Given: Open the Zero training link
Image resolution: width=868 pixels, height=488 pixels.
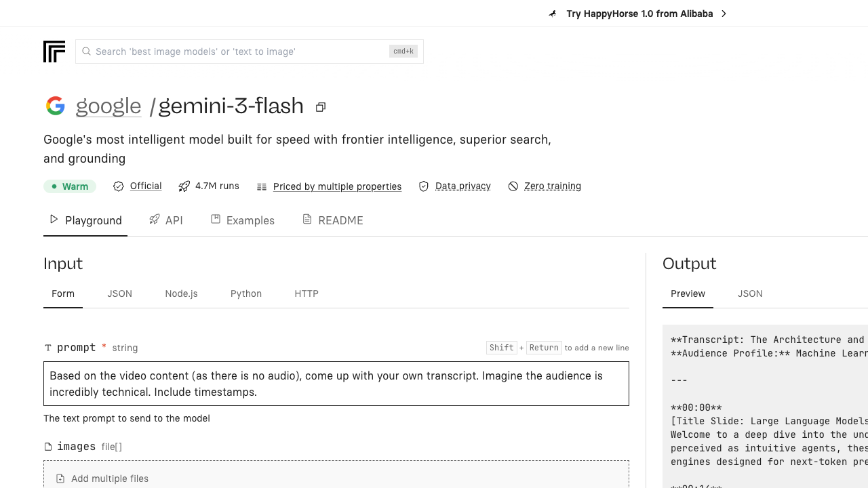Looking at the screenshot, I should [553, 186].
